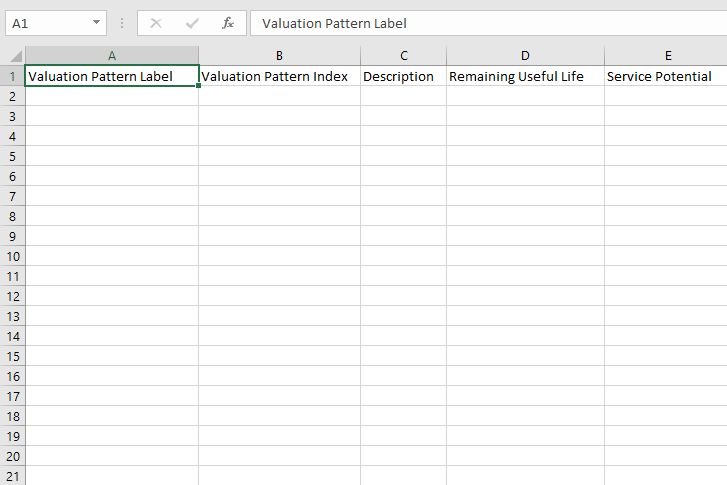This screenshot has height=485, width=727.
Task: Select row 10 header
Action: [x=13, y=256]
